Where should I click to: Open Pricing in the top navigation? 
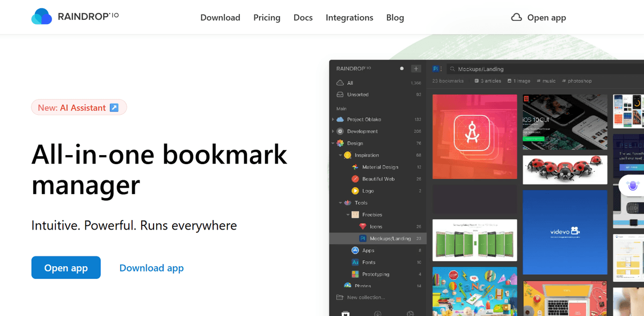pyautogui.click(x=267, y=18)
